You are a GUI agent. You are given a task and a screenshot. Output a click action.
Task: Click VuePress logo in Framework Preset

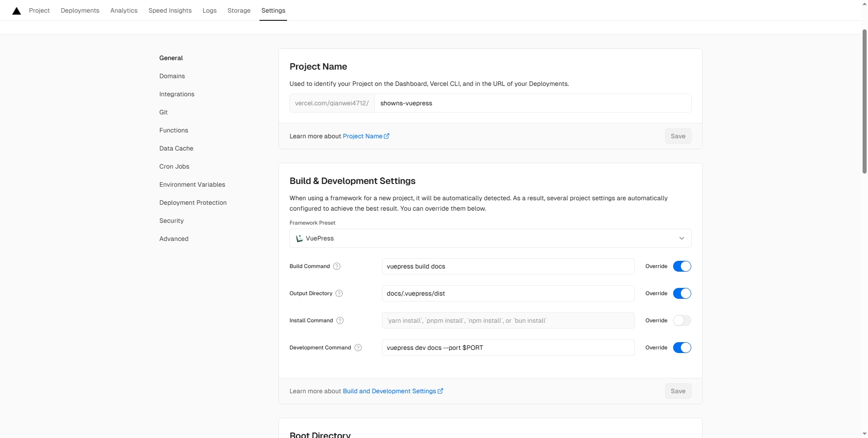pos(299,238)
